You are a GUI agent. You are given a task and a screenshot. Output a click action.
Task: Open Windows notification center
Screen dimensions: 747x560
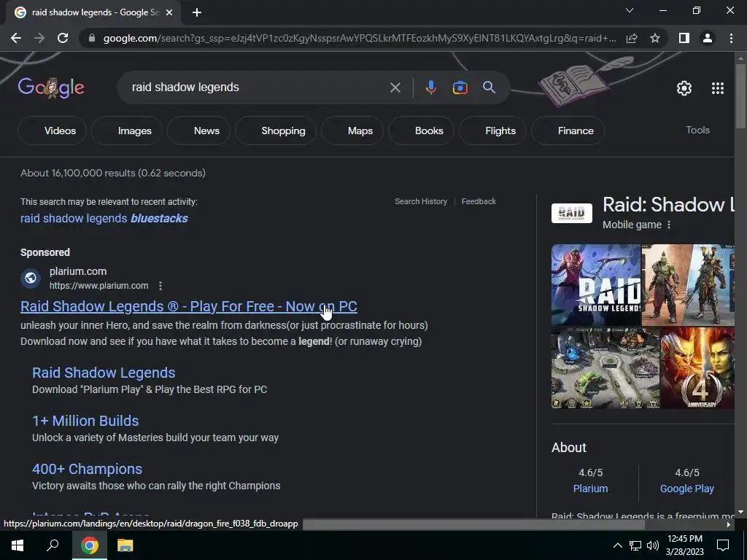(x=723, y=545)
